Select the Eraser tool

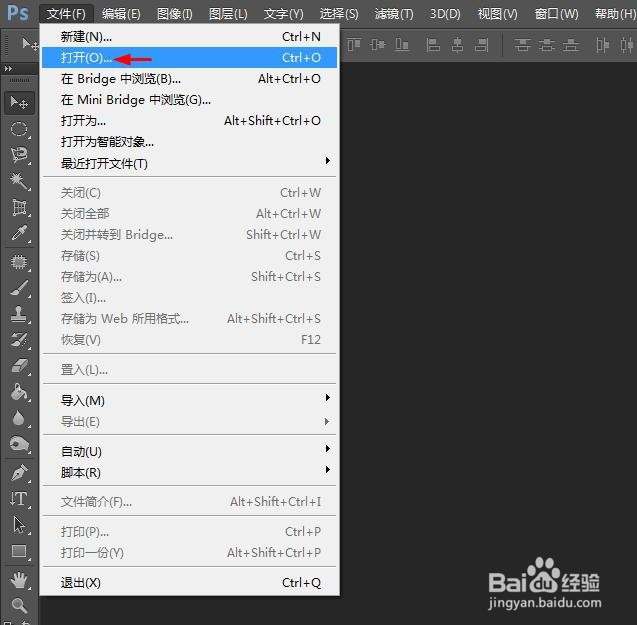pyautogui.click(x=19, y=366)
